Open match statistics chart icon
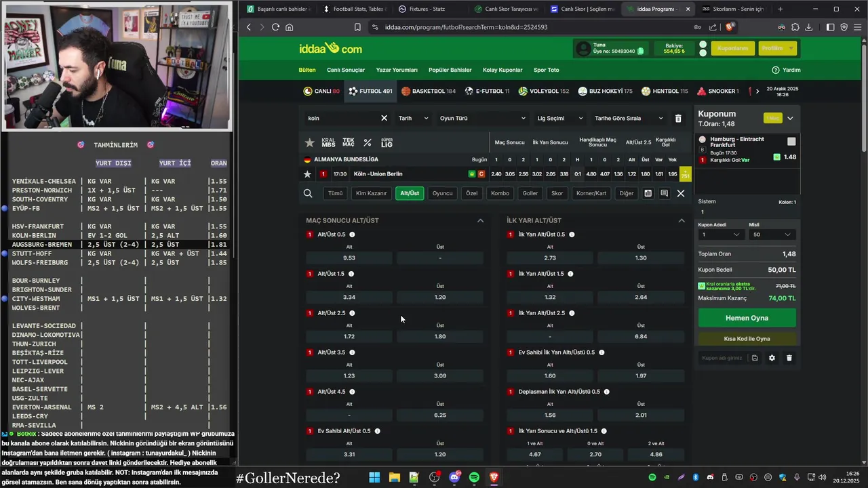The height and width of the screenshot is (488, 868). tap(648, 193)
